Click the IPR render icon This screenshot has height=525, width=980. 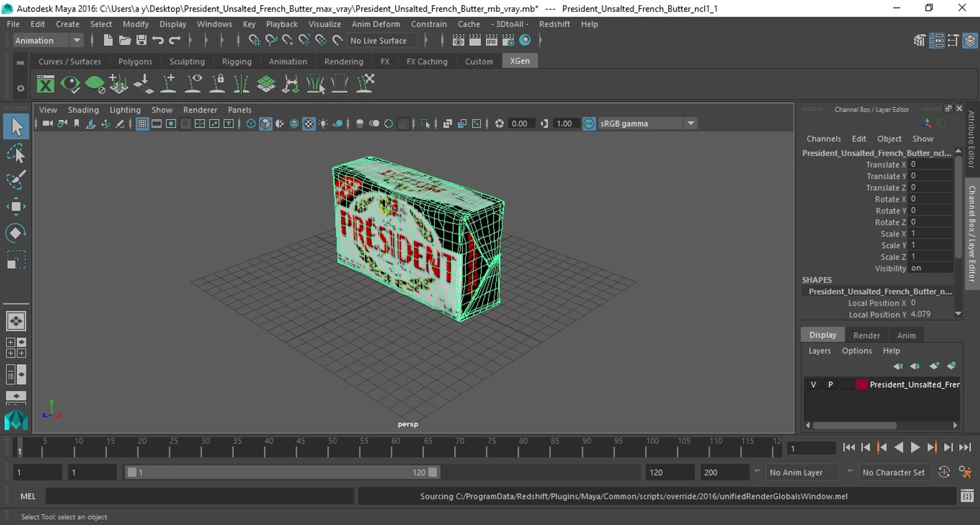(491, 40)
